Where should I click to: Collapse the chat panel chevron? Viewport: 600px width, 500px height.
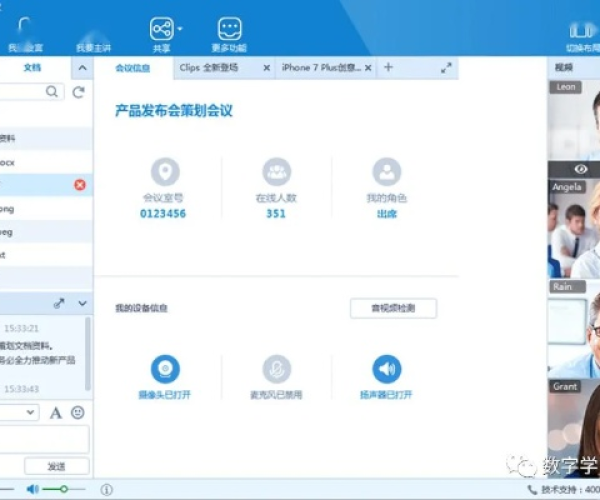click(82, 303)
